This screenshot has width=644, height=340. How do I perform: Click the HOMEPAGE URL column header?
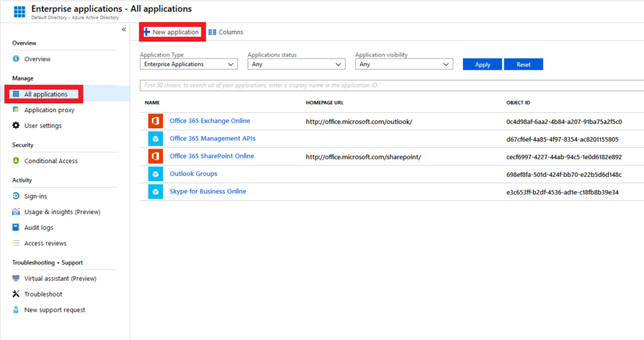[325, 103]
